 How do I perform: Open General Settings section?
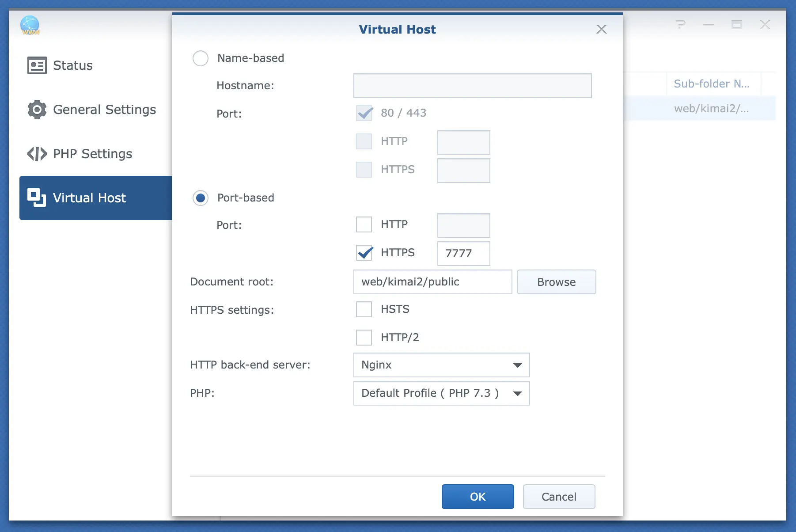pos(96,110)
